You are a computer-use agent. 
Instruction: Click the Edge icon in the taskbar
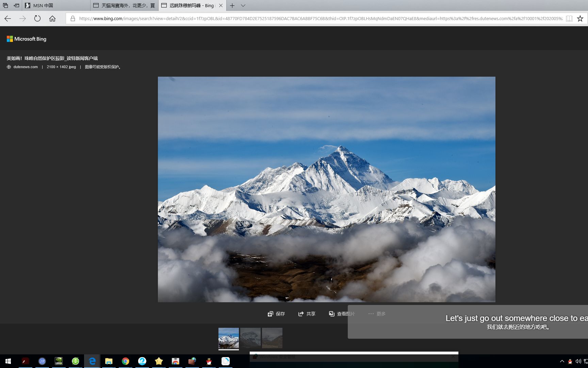(x=92, y=361)
